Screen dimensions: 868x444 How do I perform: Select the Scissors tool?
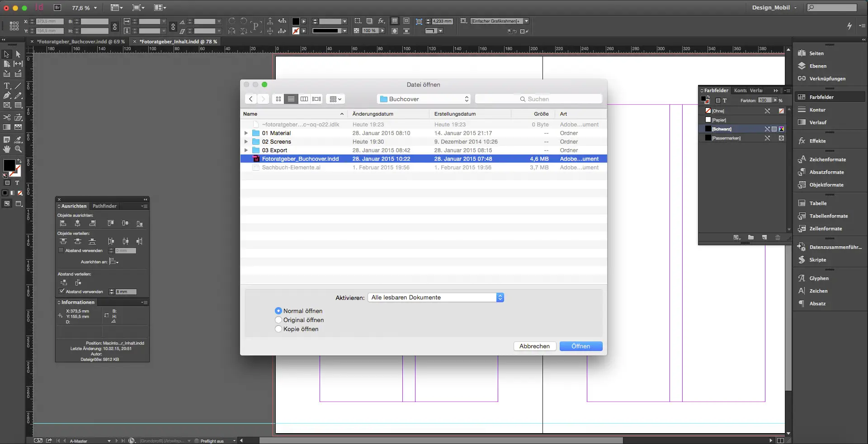[7, 117]
